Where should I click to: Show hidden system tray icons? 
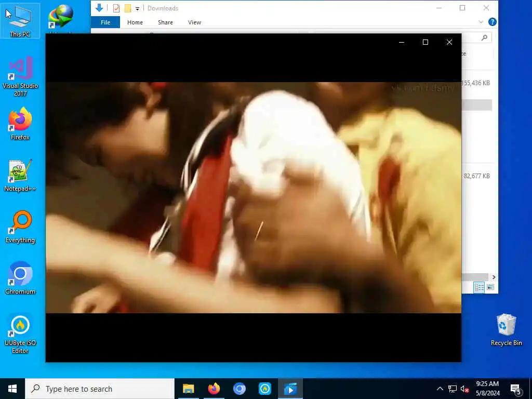tap(440, 389)
